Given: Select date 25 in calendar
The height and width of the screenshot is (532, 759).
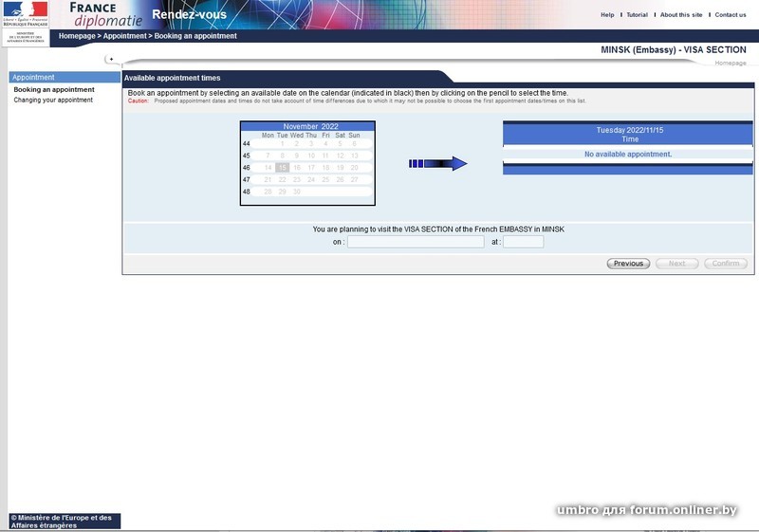Looking at the screenshot, I should click(x=325, y=180).
